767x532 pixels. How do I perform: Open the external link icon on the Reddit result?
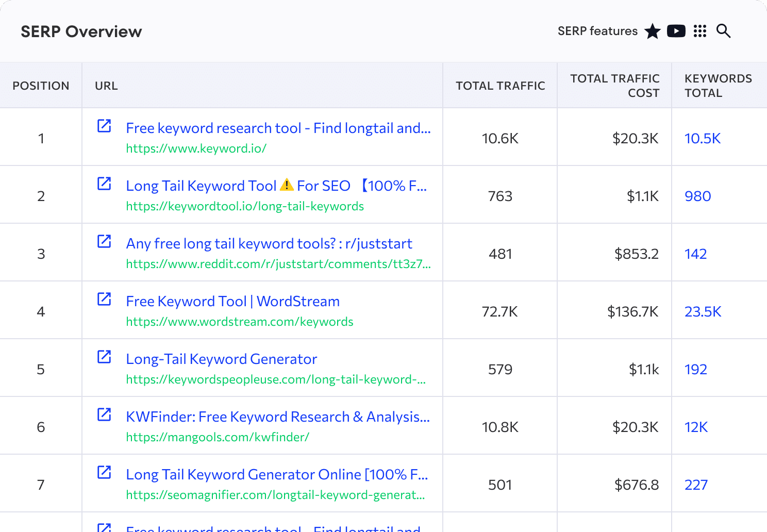click(x=105, y=241)
